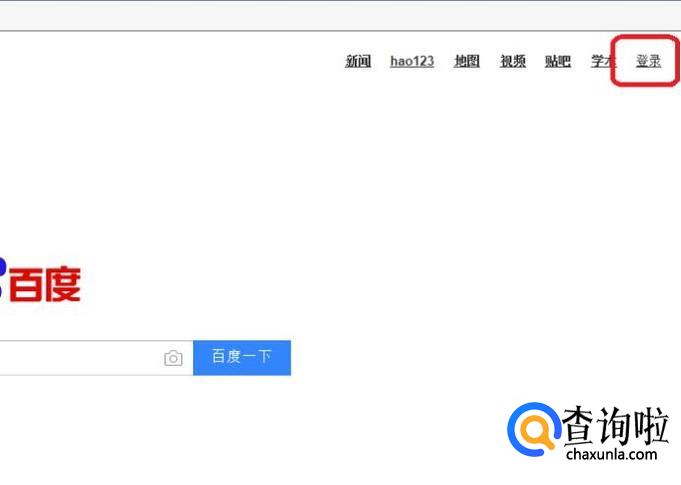681x485 pixels.
Task: Open the hao123 link
Action: pyautogui.click(x=412, y=61)
